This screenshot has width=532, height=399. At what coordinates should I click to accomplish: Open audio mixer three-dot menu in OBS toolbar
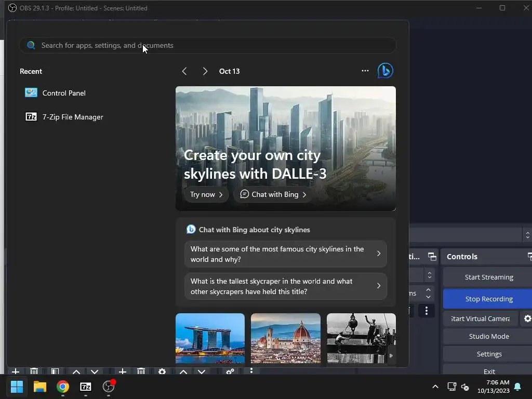[x=251, y=371]
